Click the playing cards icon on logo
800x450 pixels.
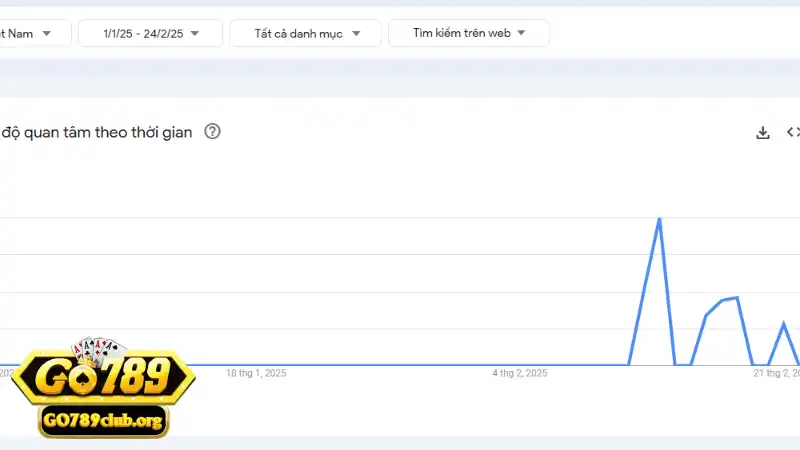point(98,350)
